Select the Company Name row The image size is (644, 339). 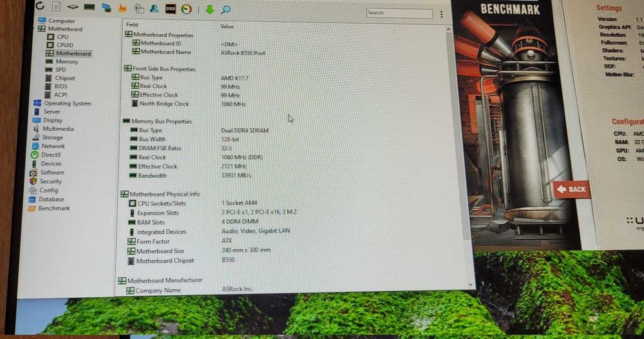click(x=190, y=290)
